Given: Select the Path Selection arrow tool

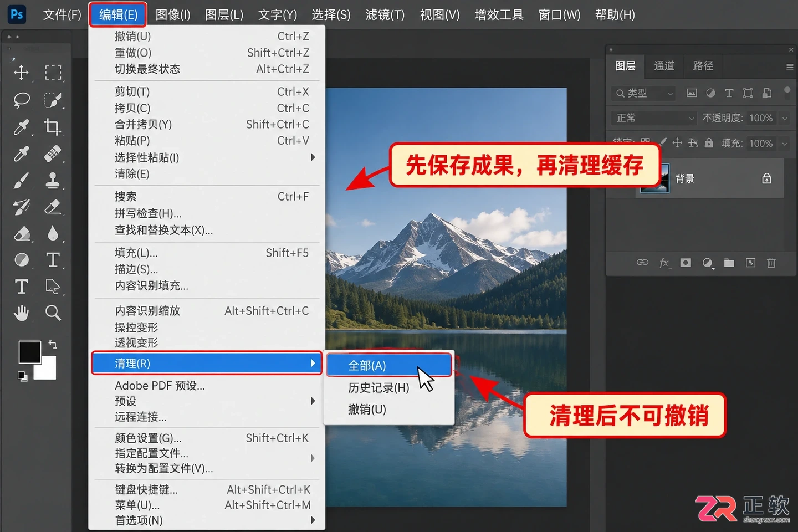Looking at the screenshot, I should pyautogui.click(x=53, y=287).
